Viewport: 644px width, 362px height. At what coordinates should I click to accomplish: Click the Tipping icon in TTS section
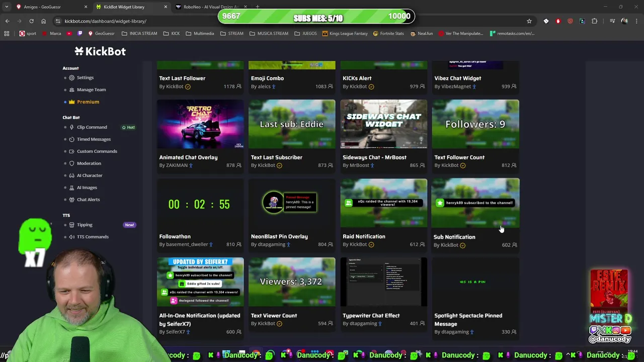click(x=71, y=225)
